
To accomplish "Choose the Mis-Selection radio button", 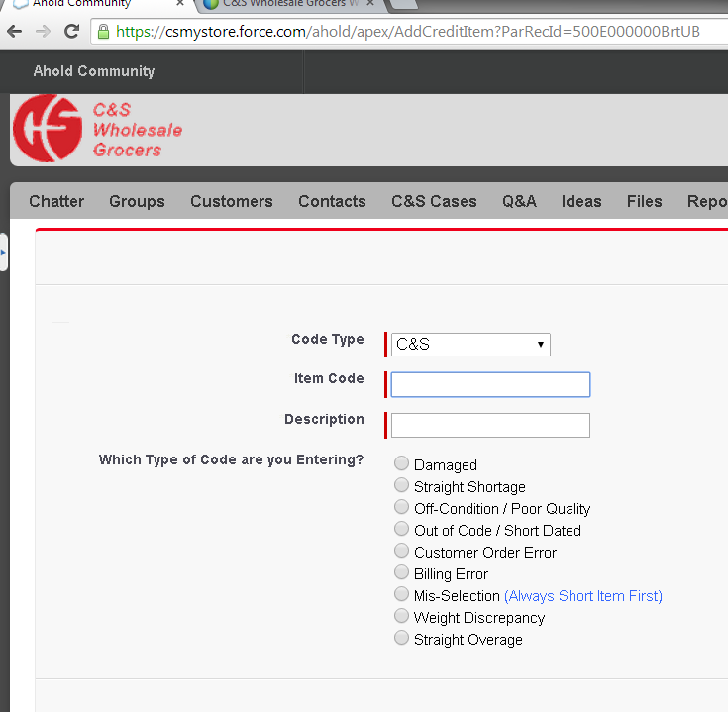I will pos(401,594).
